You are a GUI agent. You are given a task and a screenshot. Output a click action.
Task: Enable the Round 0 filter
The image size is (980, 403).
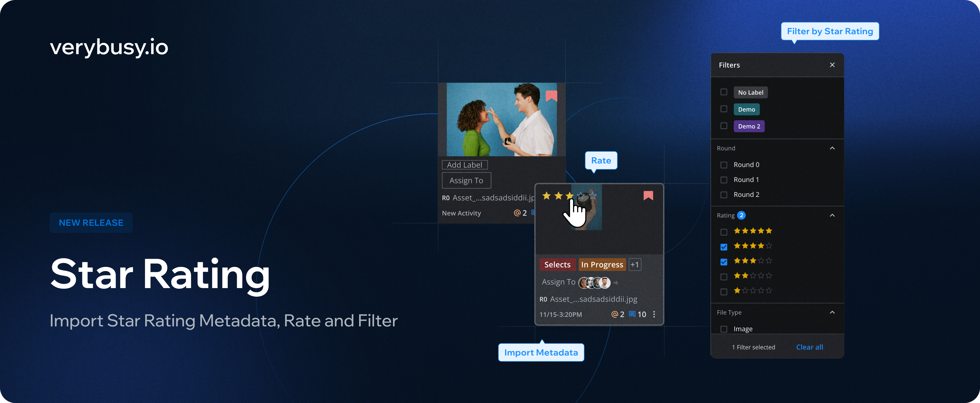[x=724, y=165]
